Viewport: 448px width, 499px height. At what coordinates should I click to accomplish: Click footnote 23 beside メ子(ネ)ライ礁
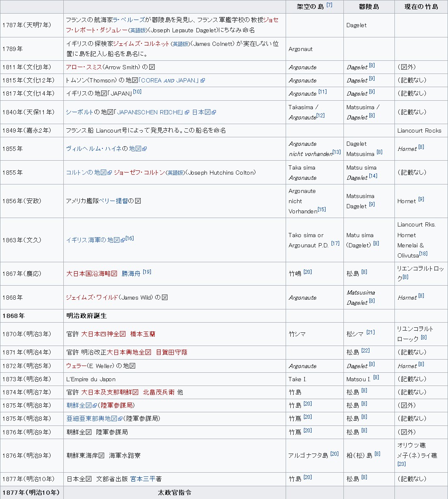coord(402,464)
